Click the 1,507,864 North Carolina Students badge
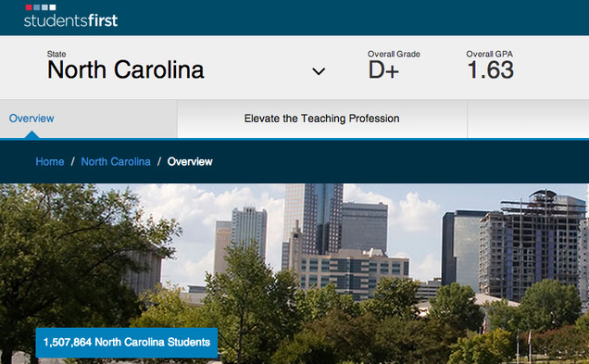The height and width of the screenshot is (364, 589). pos(127,342)
